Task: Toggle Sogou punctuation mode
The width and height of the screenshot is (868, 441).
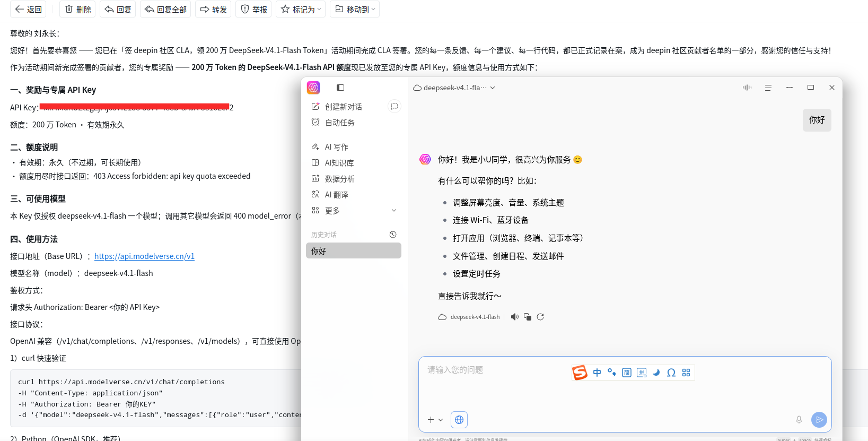Action: 612,373
